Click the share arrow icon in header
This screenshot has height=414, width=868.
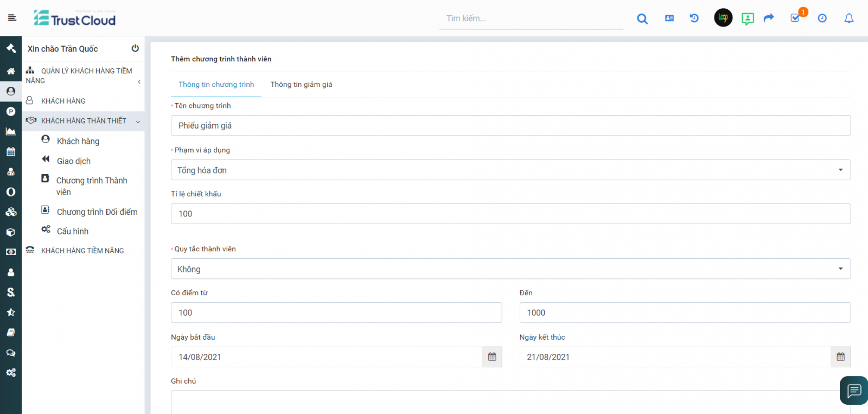click(x=769, y=18)
